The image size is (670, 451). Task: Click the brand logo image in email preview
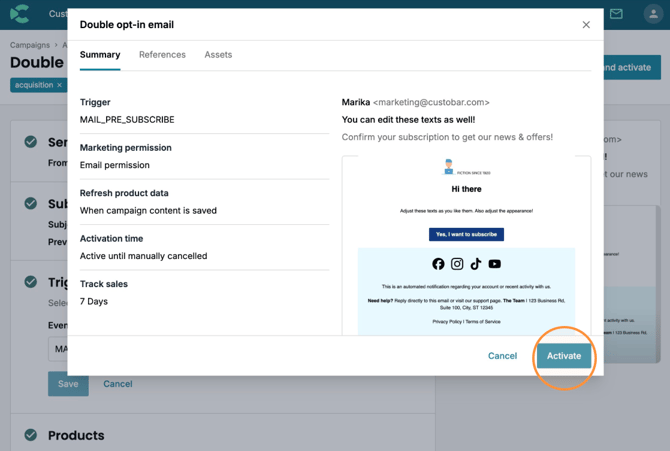pyautogui.click(x=466, y=167)
